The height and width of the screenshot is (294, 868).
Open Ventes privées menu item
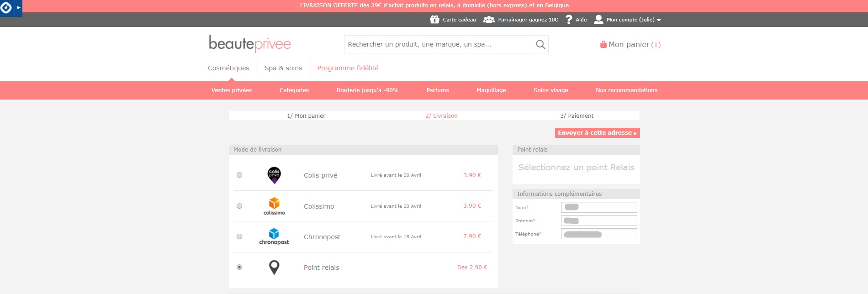(x=232, y=90)
